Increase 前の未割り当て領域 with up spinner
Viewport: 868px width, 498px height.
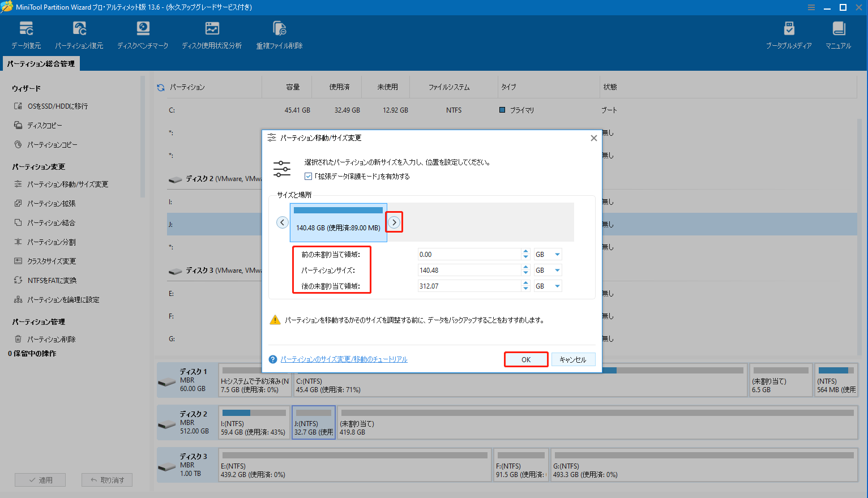(526, 252)
